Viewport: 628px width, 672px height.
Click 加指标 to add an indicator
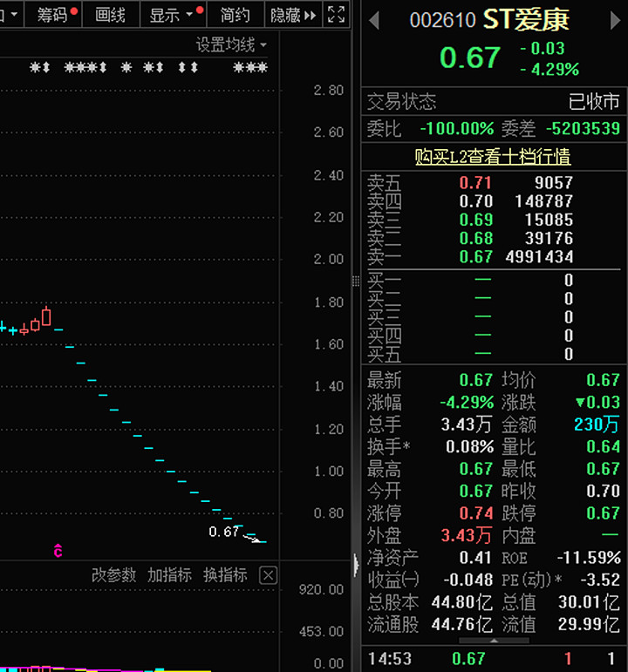(x=169, y=574)
